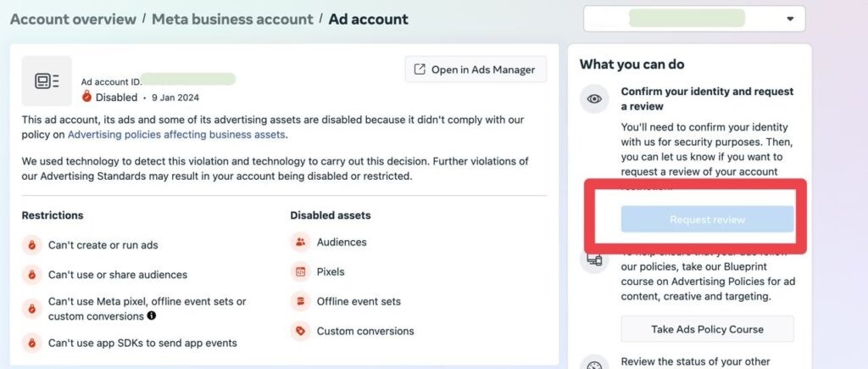
Task: Click the Take Ads Policy Course button
Action: (707, 329)
